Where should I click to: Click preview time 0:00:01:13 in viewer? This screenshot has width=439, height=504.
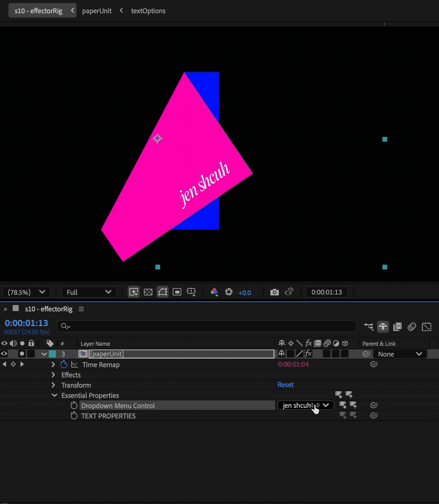[327, 292]
